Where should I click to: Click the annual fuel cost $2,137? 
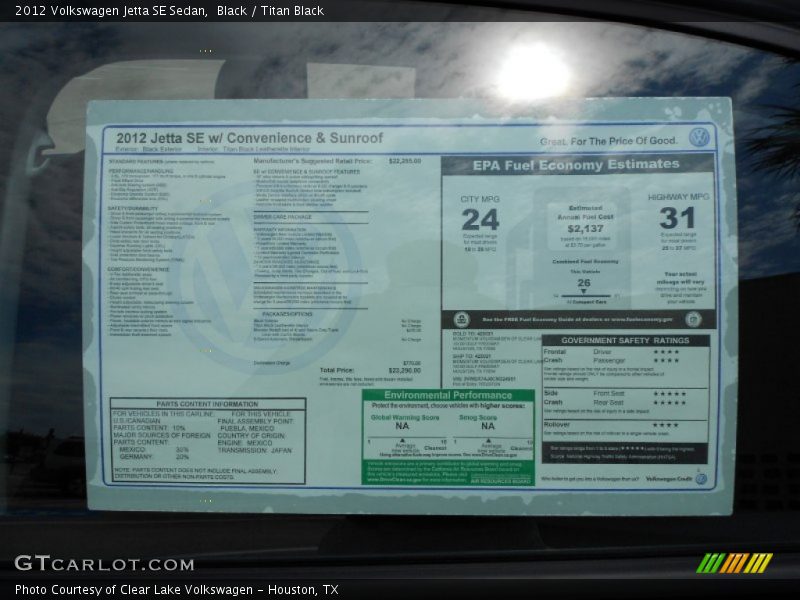585,229
